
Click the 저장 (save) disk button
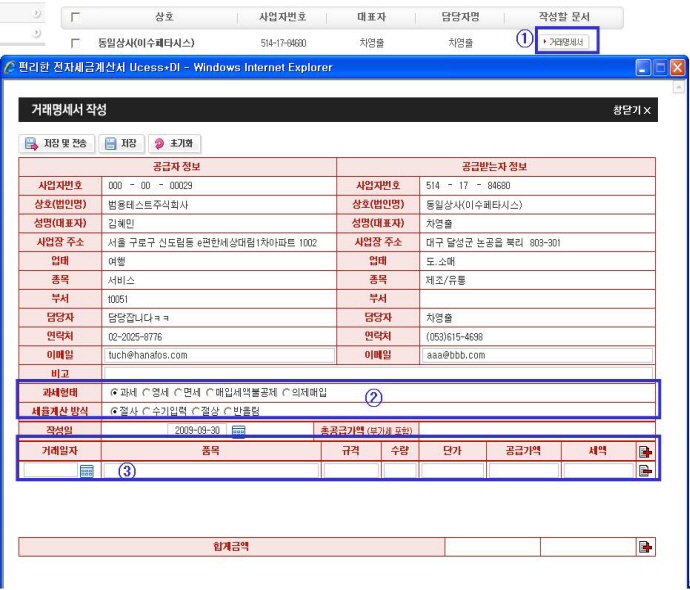tap(121, 144)
